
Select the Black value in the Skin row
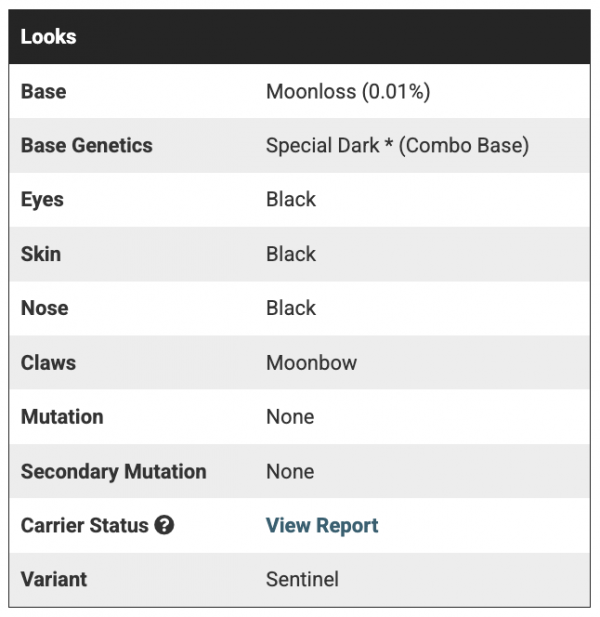tap(291, 254)
